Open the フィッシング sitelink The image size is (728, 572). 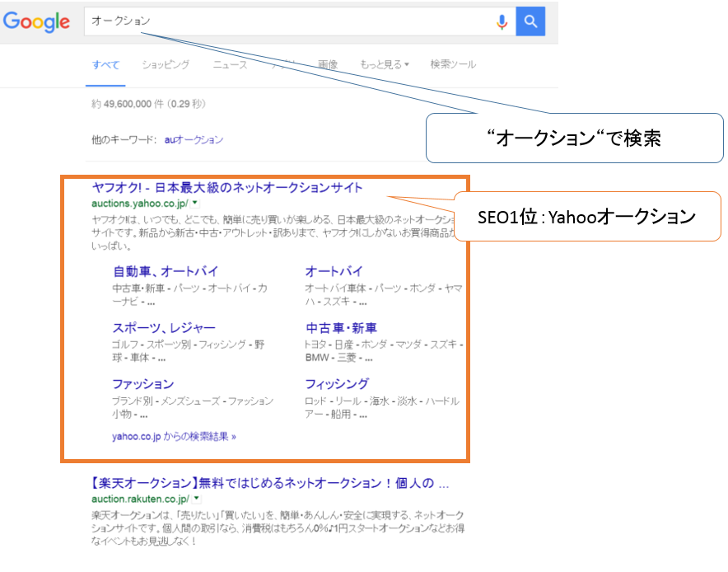337,384
